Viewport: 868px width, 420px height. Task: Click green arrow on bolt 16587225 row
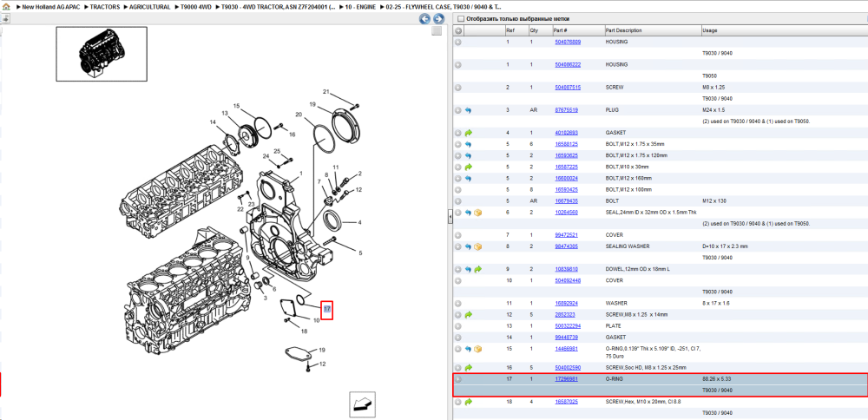[x=469, y=167]
